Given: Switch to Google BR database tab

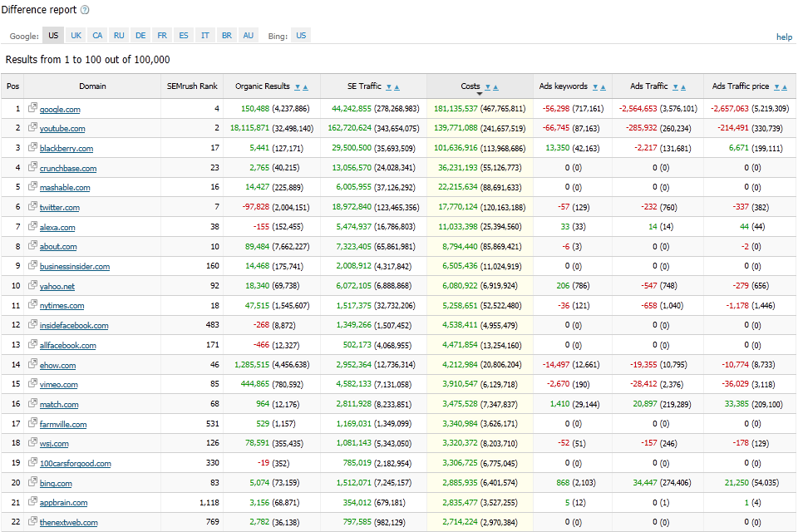Looking at the screenshot, I should 226,35.
